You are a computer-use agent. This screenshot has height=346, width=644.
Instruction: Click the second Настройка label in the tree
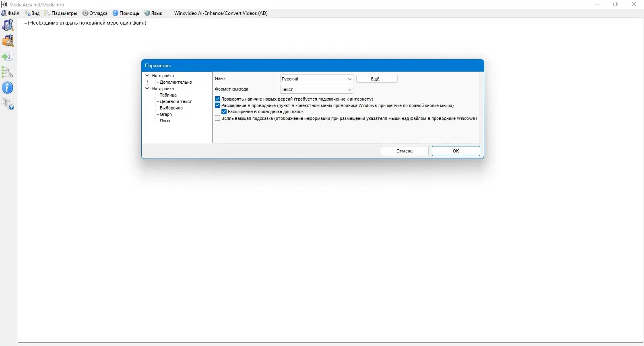163,89
